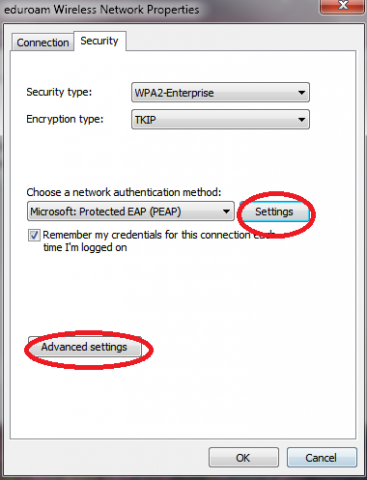
Task: Confirm with the OK button
Action: point(243,458)
